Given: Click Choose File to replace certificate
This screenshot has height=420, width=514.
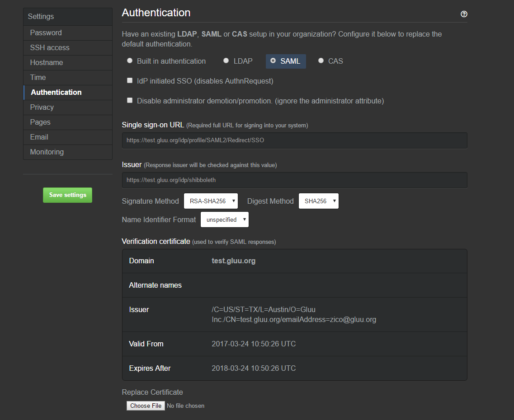Looking at the screenshot, I should click(146, 406).
